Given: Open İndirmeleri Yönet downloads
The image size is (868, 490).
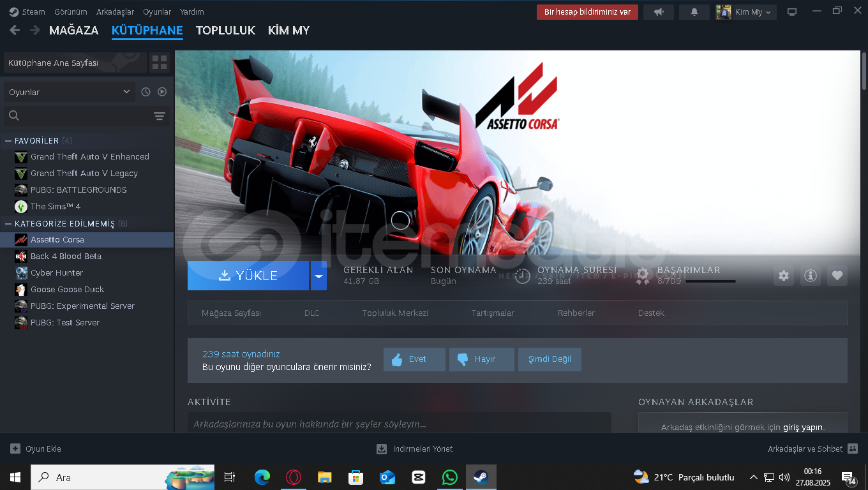Looking at the screenshot, I should 414,449.
